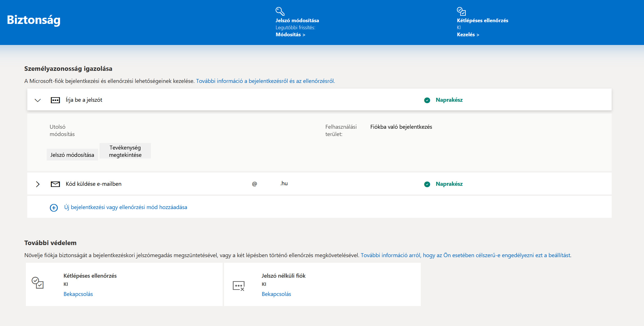Viewport: 644px width, 326px height.
Task: Click the Jelszó nélküli fiók card icon
Action: click(x=239, y=286)
